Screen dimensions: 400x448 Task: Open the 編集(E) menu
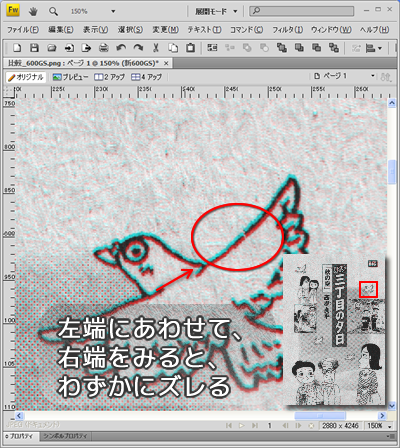(x=61, y=30)
